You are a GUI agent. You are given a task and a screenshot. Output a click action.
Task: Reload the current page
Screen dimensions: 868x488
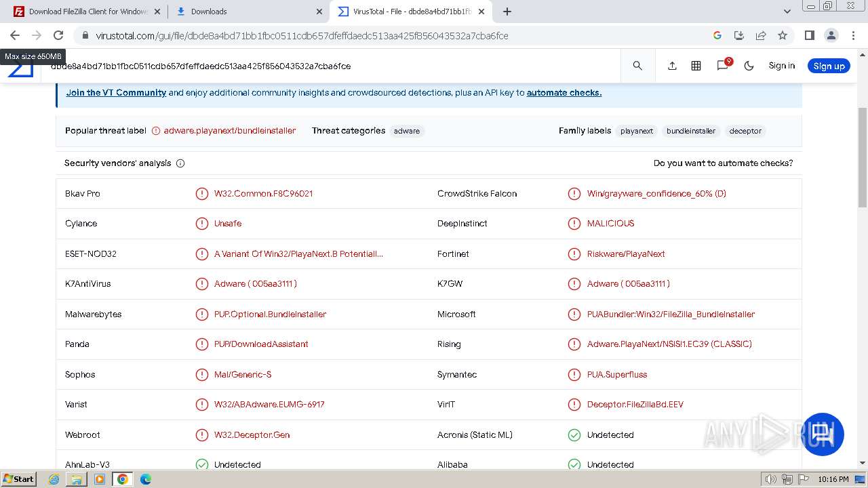[58, 35]
